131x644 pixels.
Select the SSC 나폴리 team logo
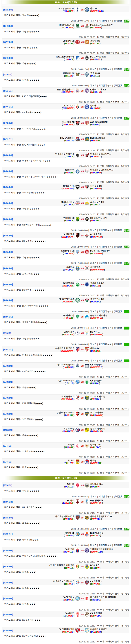click(x=78, y=333)
